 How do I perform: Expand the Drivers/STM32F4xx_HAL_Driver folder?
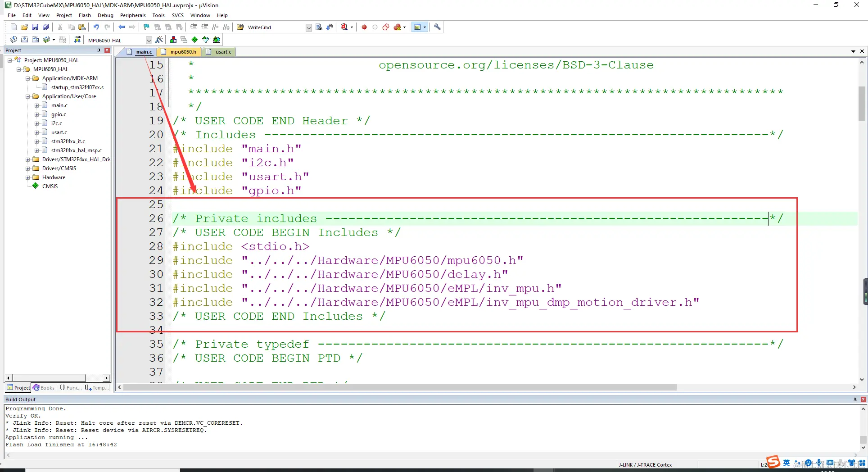[27, 159]
